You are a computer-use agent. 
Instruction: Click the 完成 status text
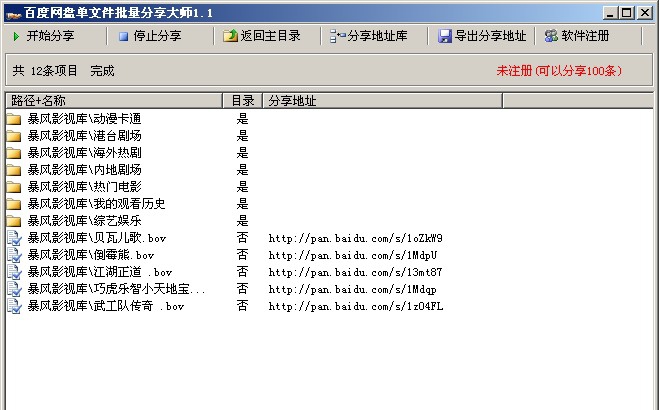tap(102, 71)
